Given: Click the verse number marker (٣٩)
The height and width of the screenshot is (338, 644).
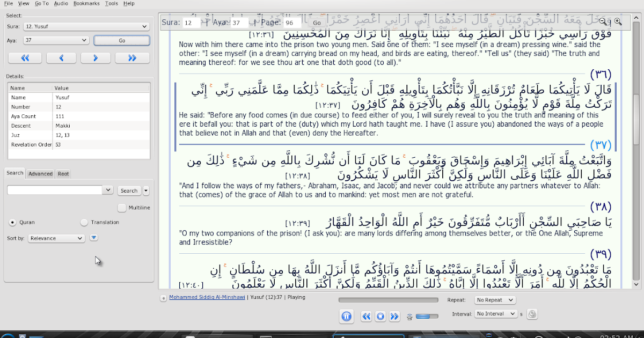Looking at the screenshot, I should [601, 254].
